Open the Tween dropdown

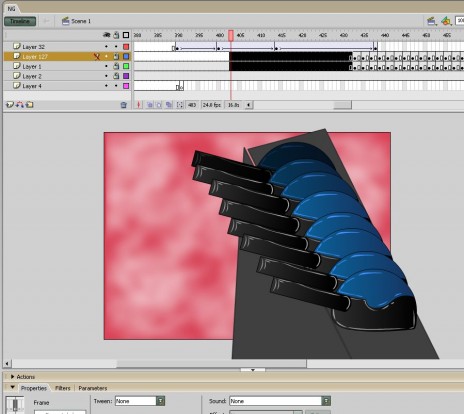160,401
